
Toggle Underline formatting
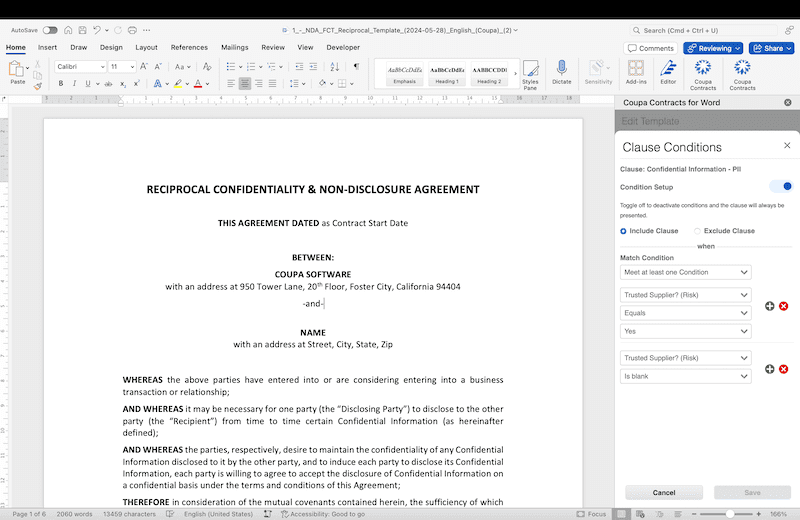pos(88,83)
